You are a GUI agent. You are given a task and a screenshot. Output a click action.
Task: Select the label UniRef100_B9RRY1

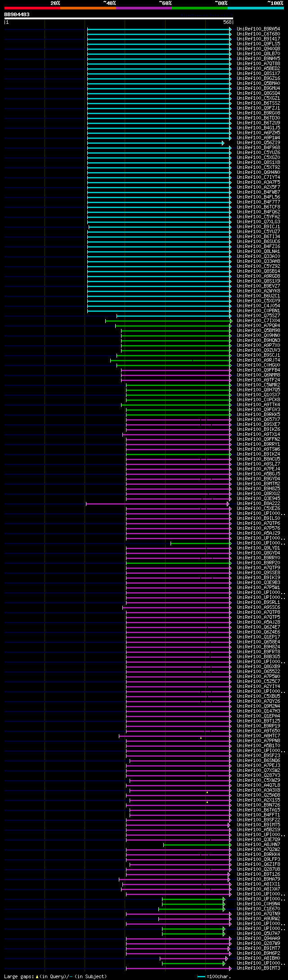pyautogui.click(x=258, y=444)
